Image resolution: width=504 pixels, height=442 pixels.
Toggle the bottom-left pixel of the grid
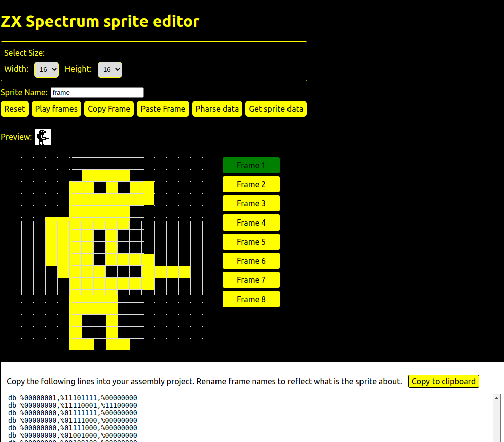pyautogui.click(x=27, y=344)
